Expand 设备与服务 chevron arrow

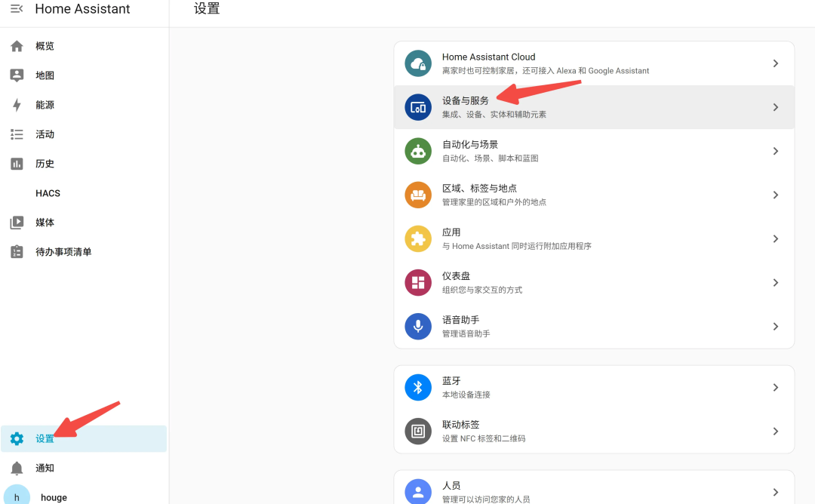click(x=776, y=107)
